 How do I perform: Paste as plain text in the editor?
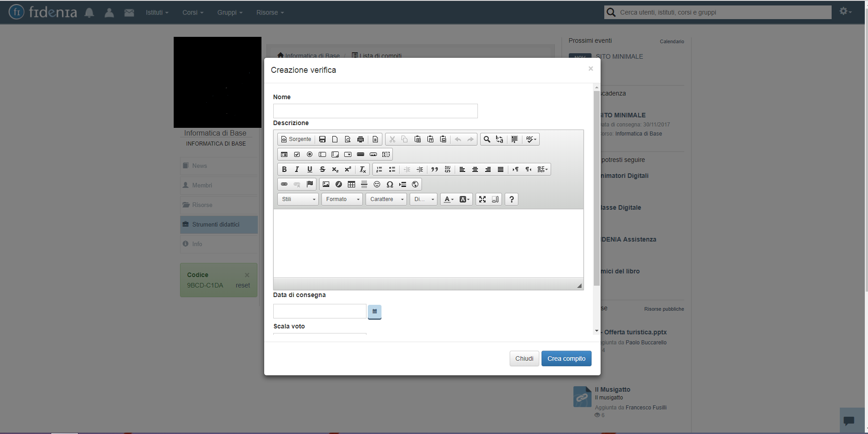431,139
